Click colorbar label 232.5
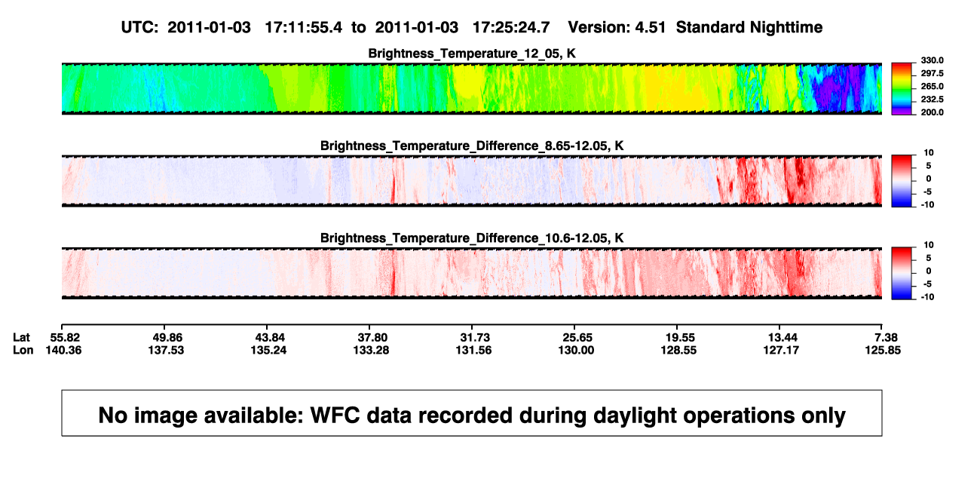The height and width of the screenshot is (503, 980). tap(932, 100)
